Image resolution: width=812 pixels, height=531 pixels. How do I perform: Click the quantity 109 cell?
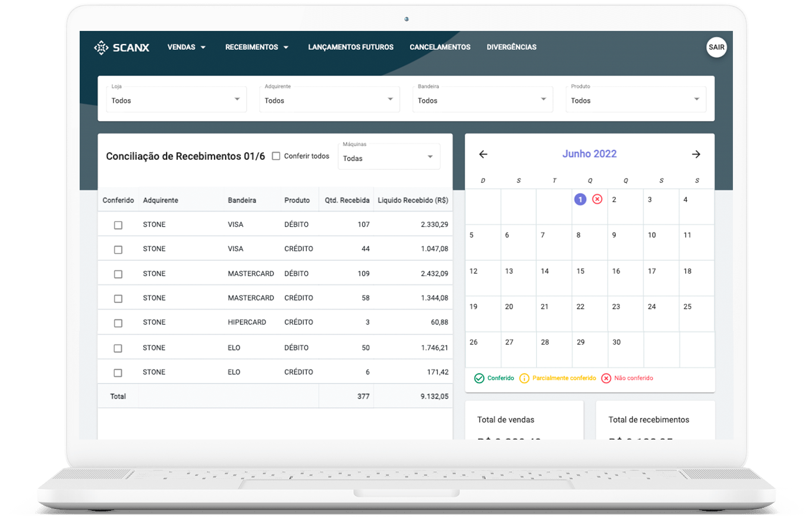(363, 274)
